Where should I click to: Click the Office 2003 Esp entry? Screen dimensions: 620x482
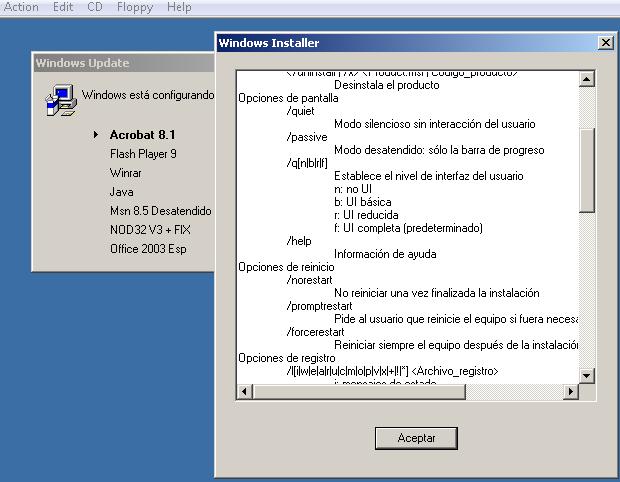pyautogui.click(x=148, y=249)
